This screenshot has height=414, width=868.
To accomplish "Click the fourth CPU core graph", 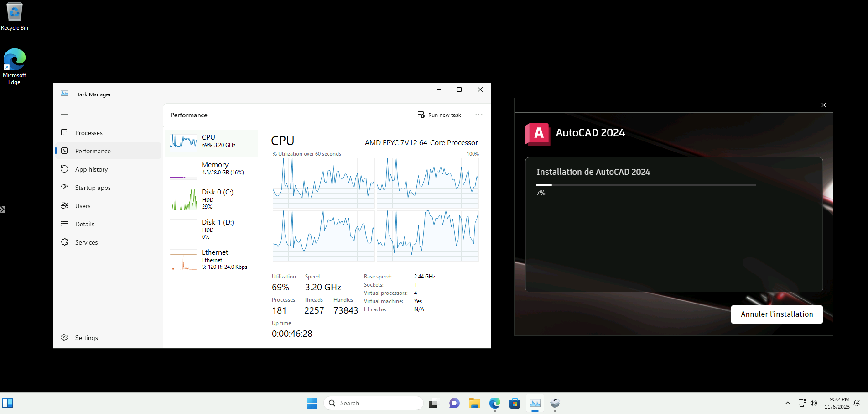I will 428,236.
